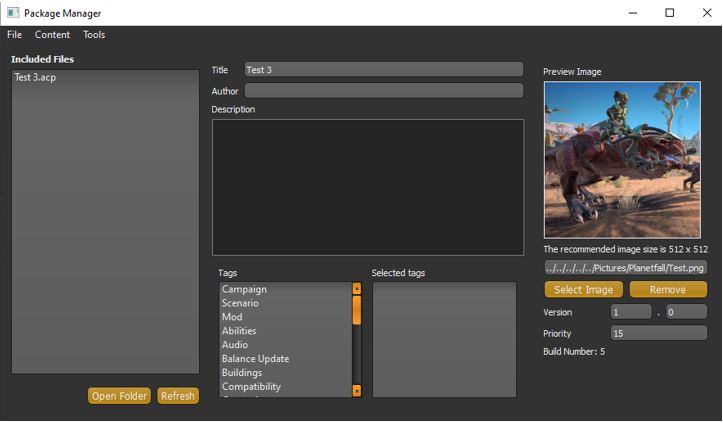Remove the preview image
Viewport: 723px width, 423px height.
[668, 290]
